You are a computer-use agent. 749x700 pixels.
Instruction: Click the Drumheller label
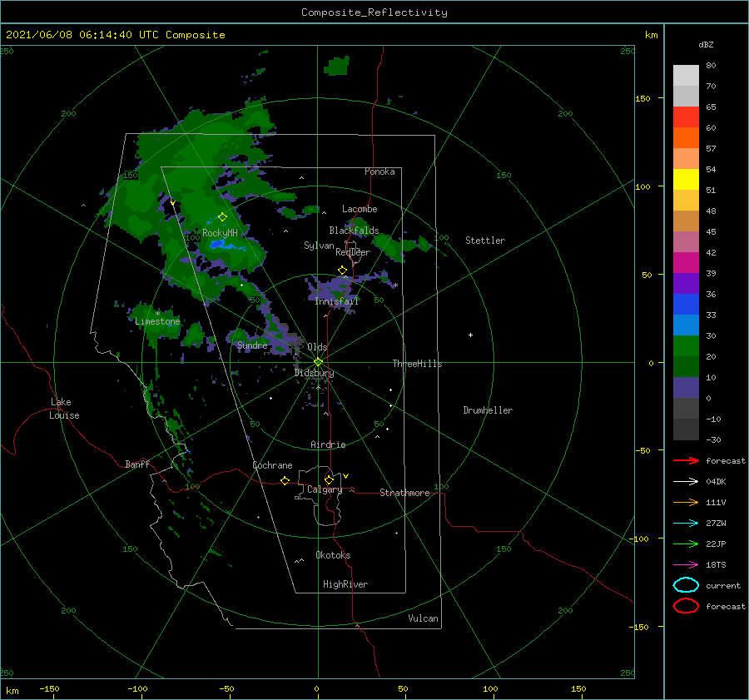pos(487,410)
